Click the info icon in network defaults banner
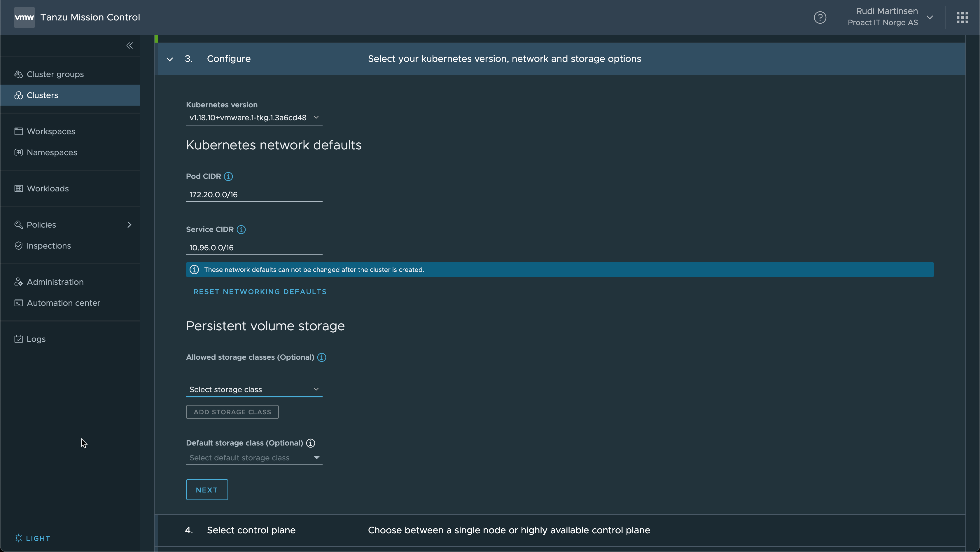This screenshot has width=980, height=552. [195, 270]
